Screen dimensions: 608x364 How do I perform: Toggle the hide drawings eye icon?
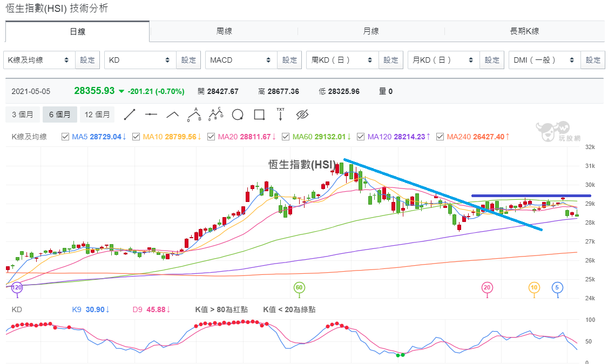pos(302,114)
